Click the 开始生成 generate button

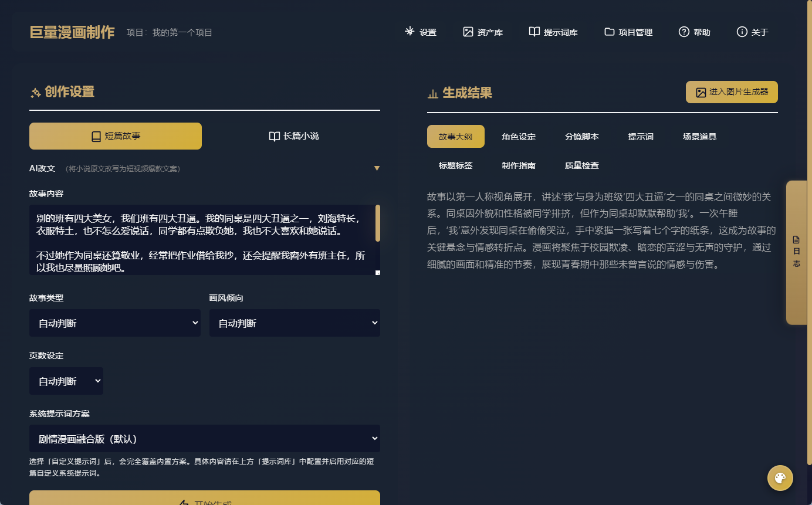204,501
